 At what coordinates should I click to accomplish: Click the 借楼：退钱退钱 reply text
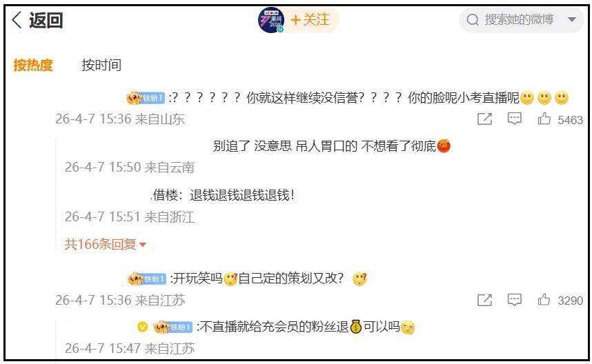[x=224, y=195]
